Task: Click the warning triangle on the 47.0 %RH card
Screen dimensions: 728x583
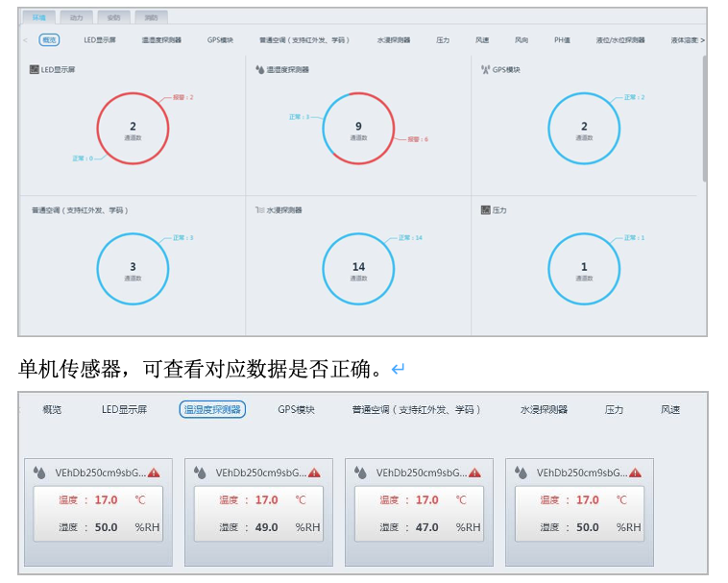Action: pyautogui.click(x=474, y=473)
